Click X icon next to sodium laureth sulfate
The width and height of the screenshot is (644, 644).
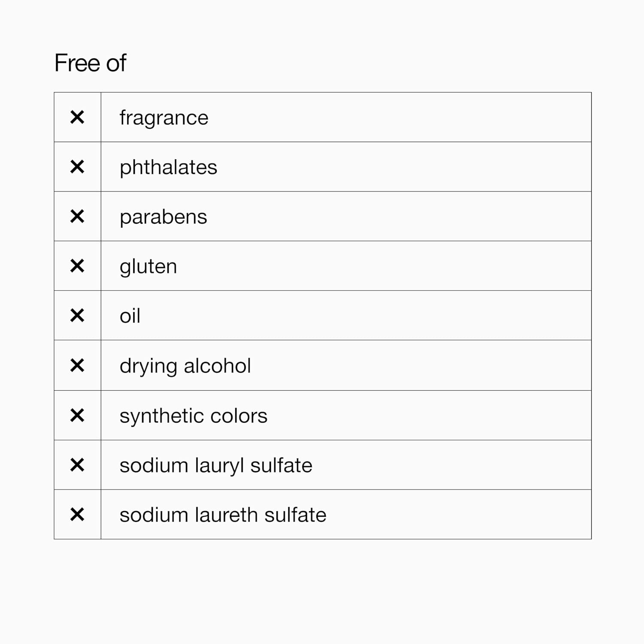pos(77,514)
